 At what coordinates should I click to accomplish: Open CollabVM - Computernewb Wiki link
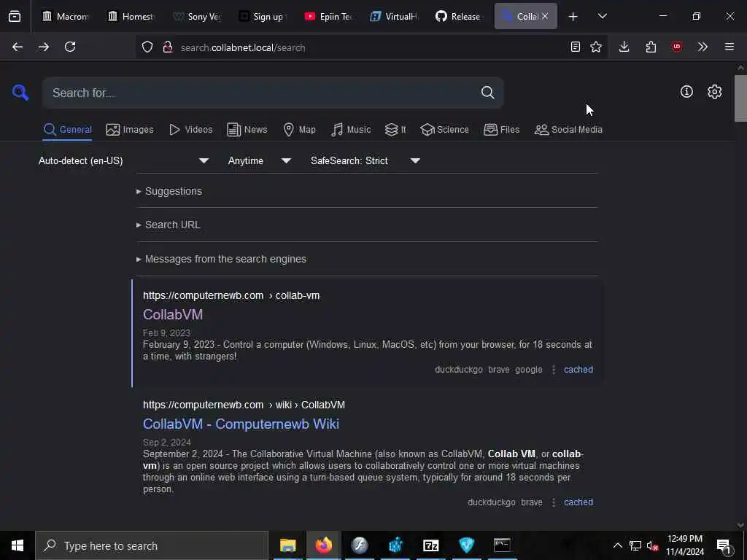241,424
